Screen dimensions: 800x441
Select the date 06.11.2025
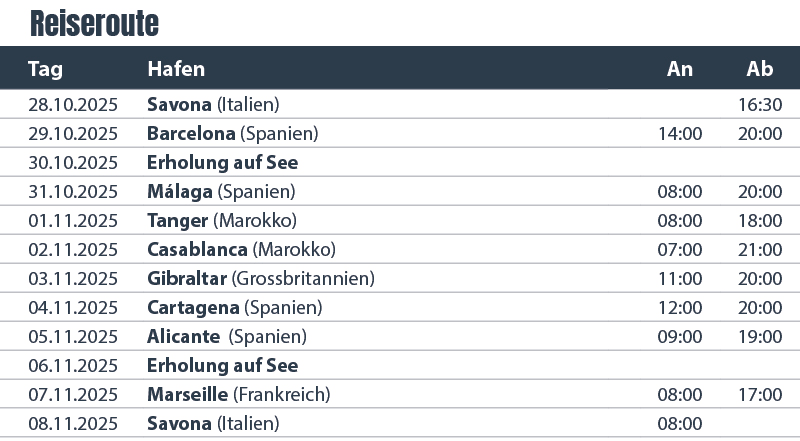tap(73, 365)
